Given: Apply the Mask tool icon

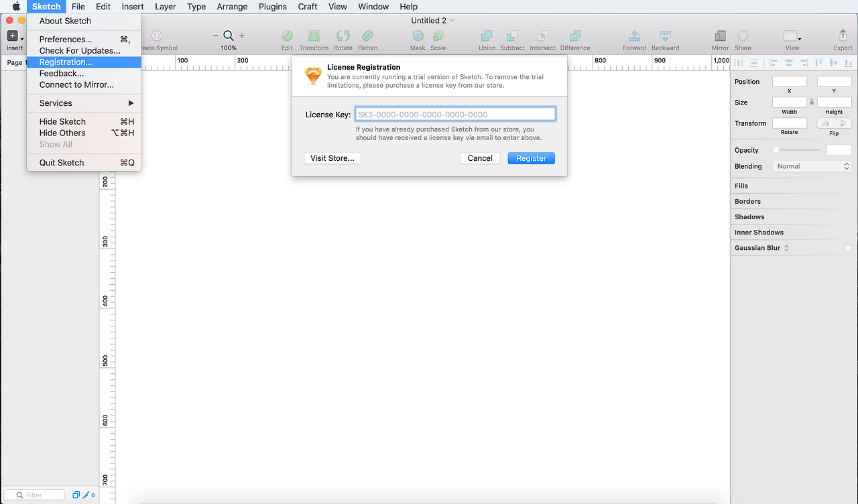Looking at the screenshot, I should (x=418, y=36).
